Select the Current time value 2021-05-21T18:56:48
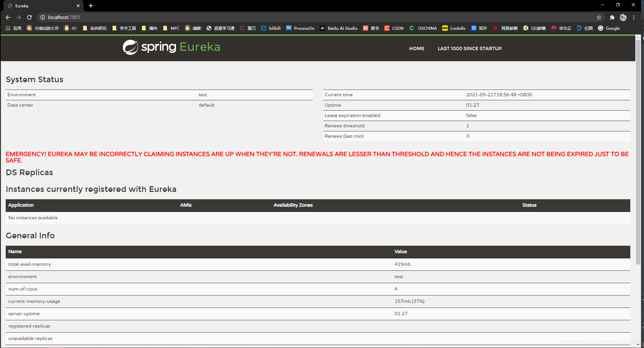The height and width of the screenshot is (348, 644). (x=499, y=95)
